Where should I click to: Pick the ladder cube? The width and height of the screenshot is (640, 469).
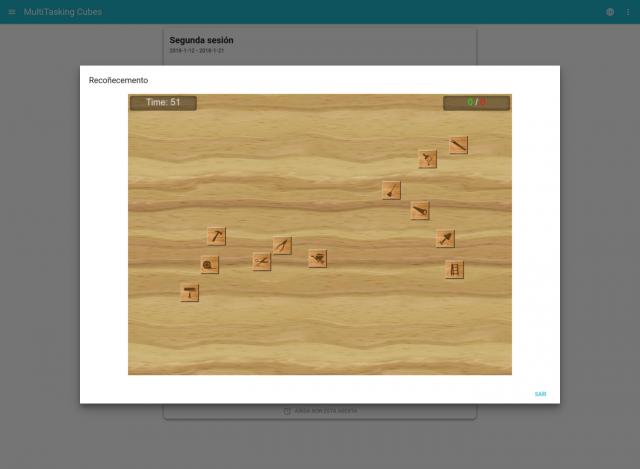[x=454, y=269]
